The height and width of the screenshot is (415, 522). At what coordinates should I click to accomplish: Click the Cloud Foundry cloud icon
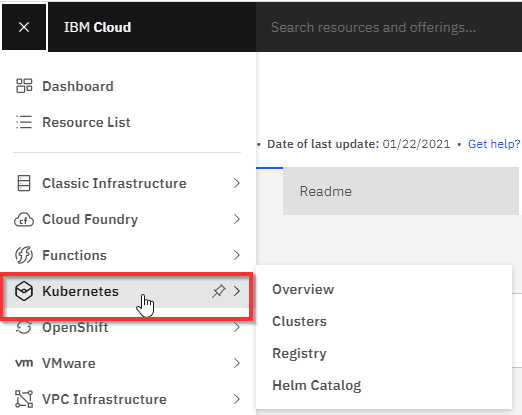tap(24, 220)
